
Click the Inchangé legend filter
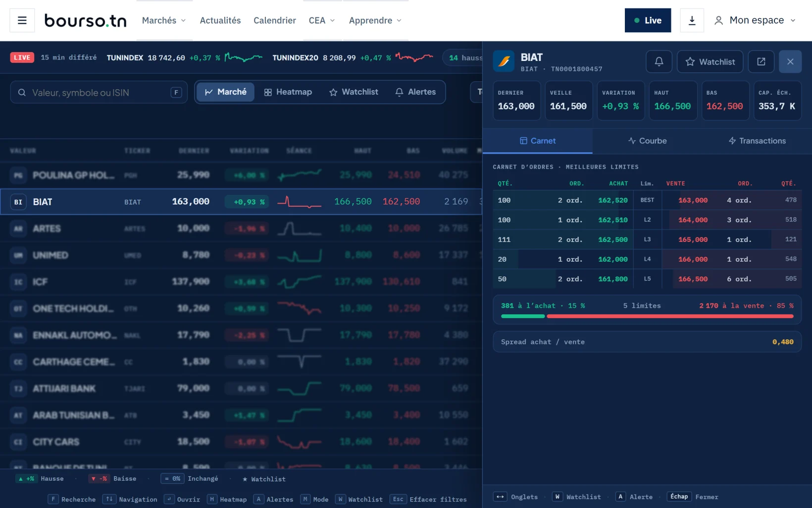coord(190,479)
